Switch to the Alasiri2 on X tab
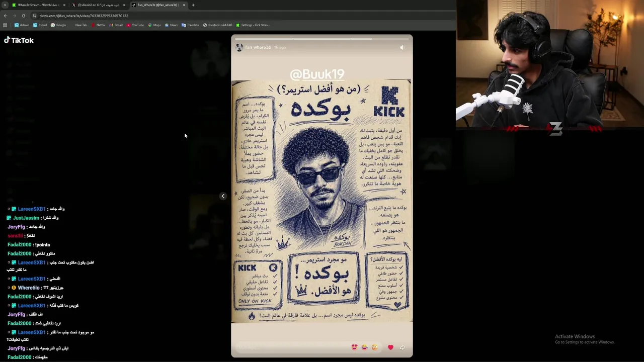This screenshot has height=362, width=644. [x=99, y=5]
